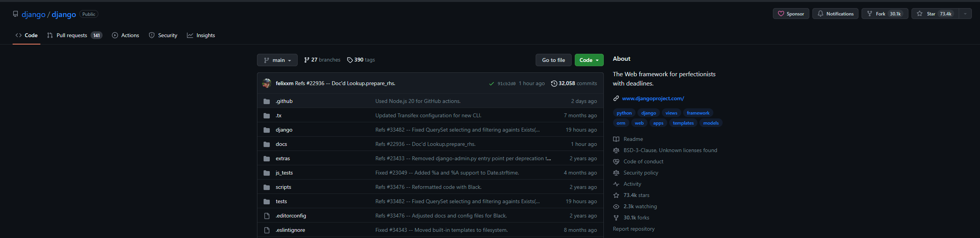Image resolution: width=980 pixels, height=238 pixels.
Task: Switch to the Code tab
Action: click(26, 35)
